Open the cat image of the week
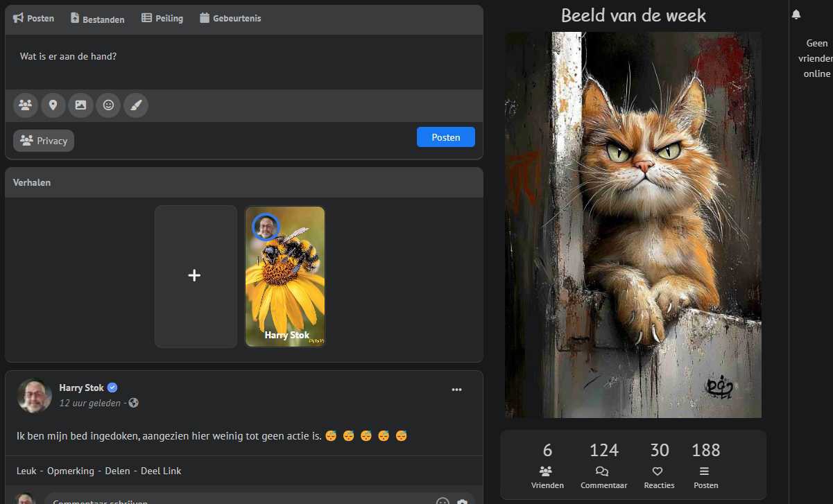Viewport: 833px width, 504px height. pos(633,225)
